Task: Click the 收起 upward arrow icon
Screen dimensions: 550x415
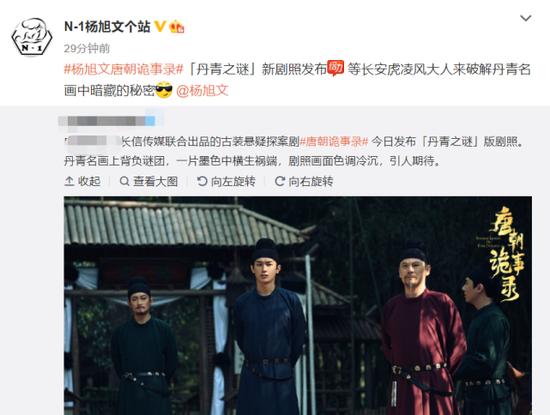Action: [x=69, y=181]
